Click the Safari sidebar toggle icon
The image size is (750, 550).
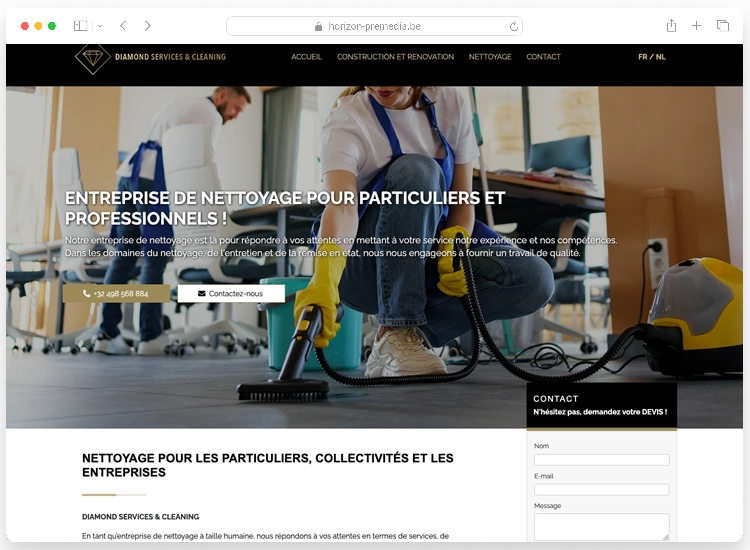tap(80, 26)
